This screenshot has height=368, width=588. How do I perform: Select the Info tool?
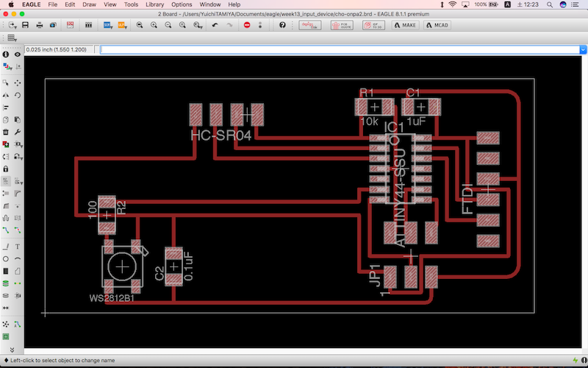pyautogui.click(x=6, y=54)
